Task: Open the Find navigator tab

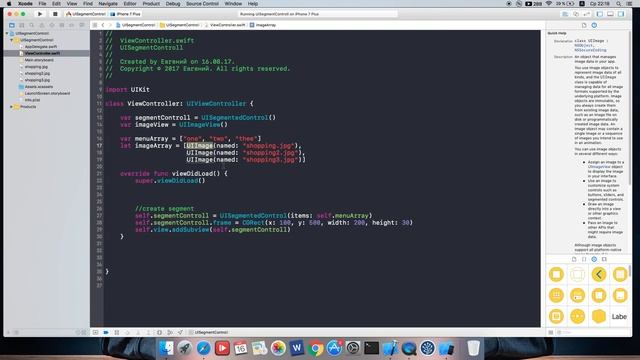Action: pos(32,25)
